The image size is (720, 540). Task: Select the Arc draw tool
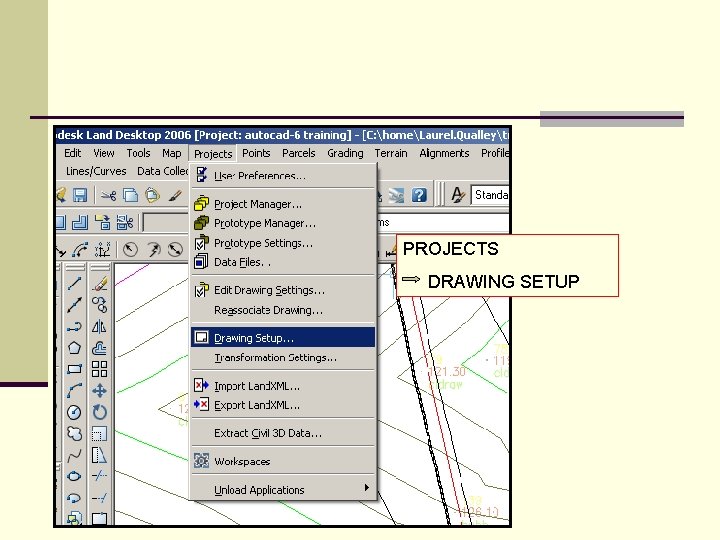click(x=74, y=391)
